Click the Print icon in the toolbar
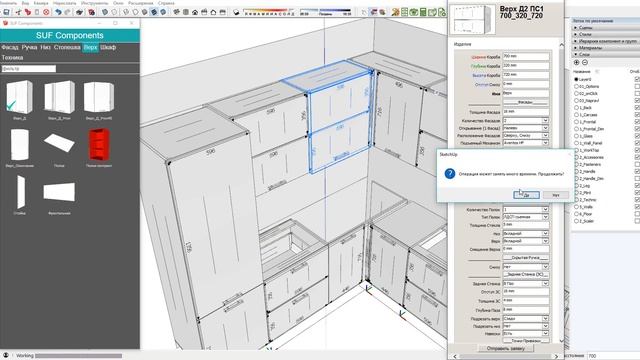Viewport: 640px width, 360px height. (x=80, y=12)
